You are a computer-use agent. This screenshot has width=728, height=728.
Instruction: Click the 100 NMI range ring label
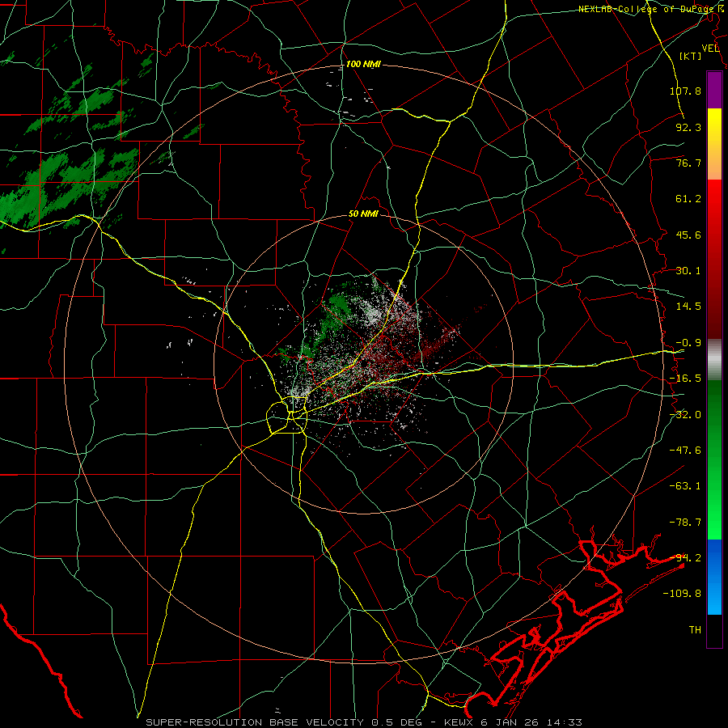pos(363,64)
